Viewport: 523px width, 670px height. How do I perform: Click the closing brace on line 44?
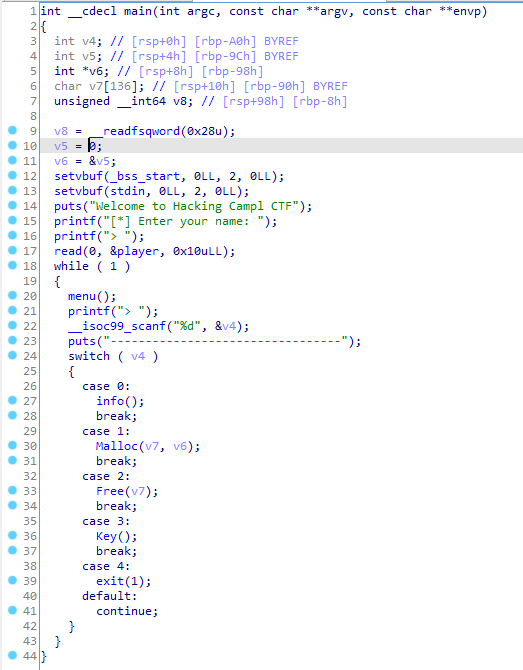tap(43, 656)
